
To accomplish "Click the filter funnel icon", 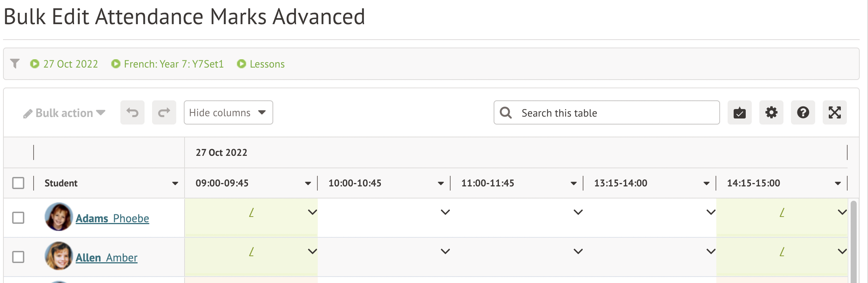I will [x=15, y=63].
